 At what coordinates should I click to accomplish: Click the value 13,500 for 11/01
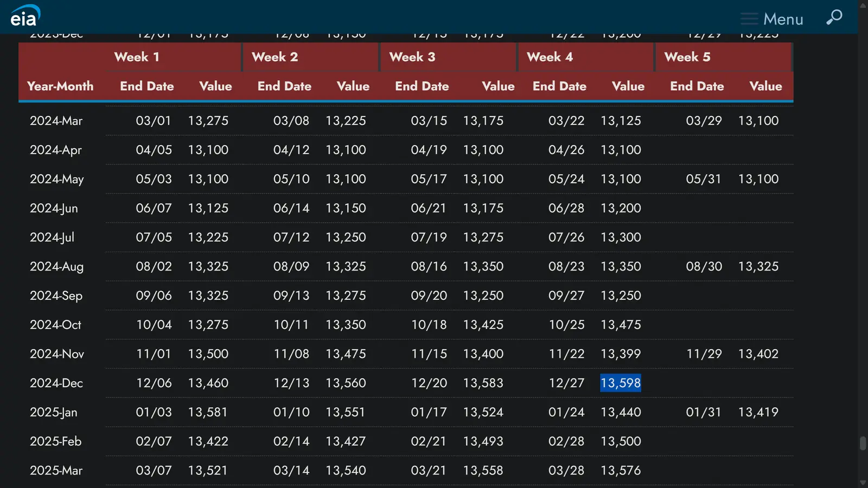pyautogui.click(x=208, y=354)
